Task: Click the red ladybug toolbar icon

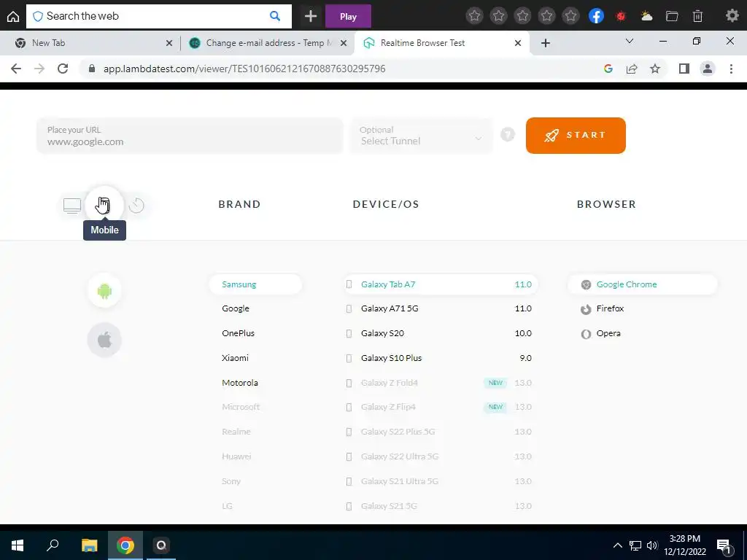Action: [620, 16]
